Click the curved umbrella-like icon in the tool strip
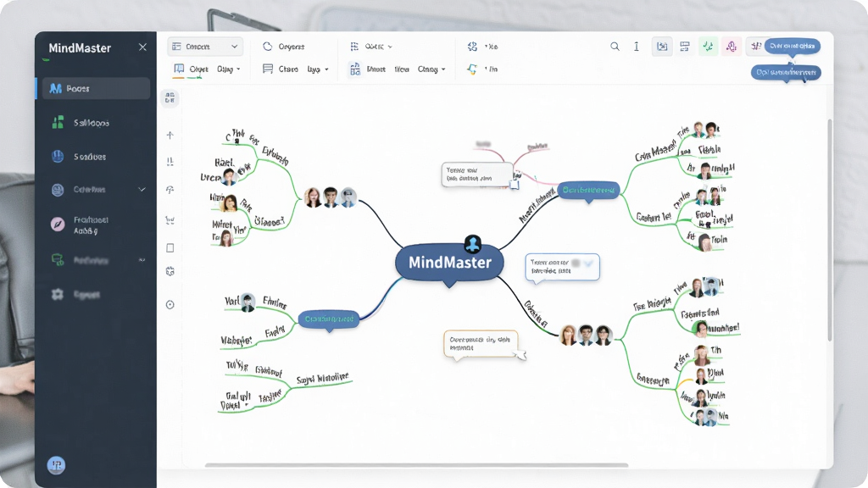The width and height of the screenshot is (868, 488). 170,190
